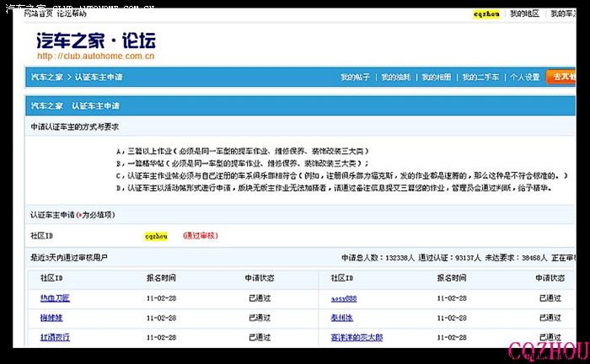Select 认证车主申请 in the breadcrumb bar
The height and width of the screenshot is (364, 590).
[x=99, y=77]
